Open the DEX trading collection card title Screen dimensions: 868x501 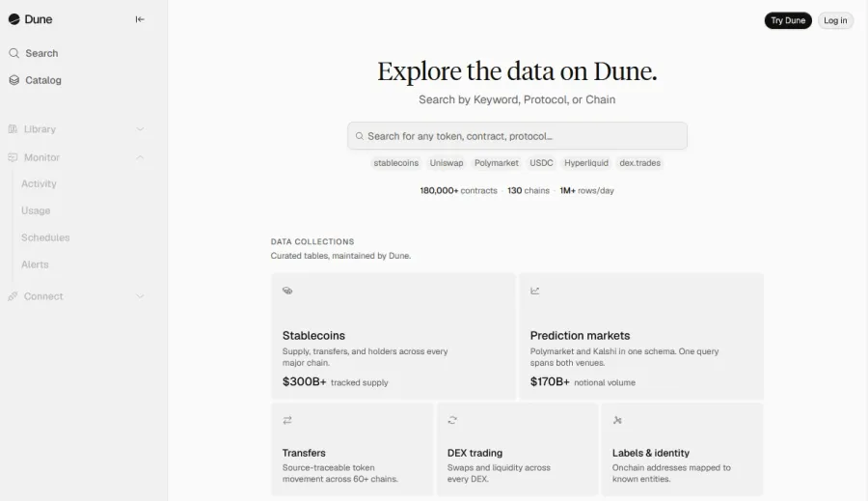[475, 453]
